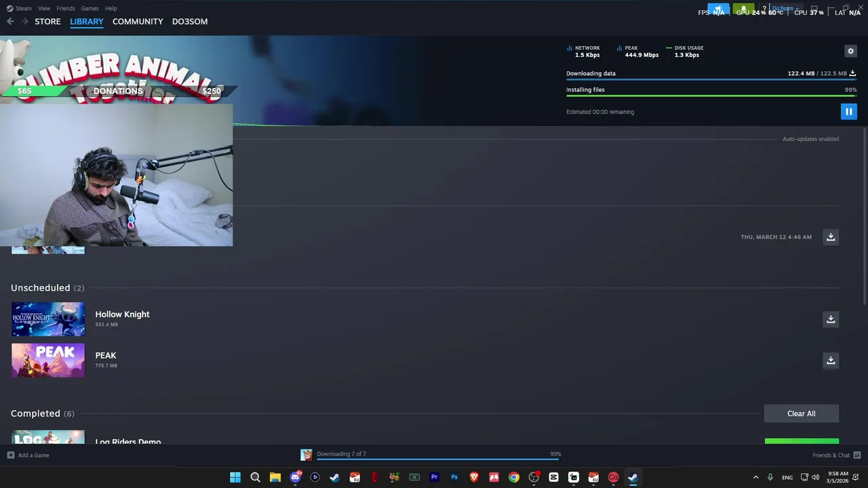The image size is (868, 488).
Task: Download PEAK update now
Action: pyautogui.click(x=831, y=361)
